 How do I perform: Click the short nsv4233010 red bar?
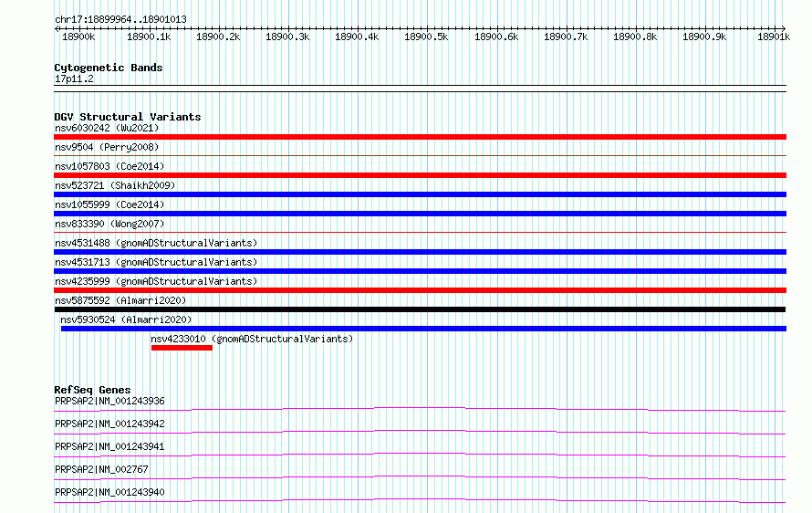[182, 348]
